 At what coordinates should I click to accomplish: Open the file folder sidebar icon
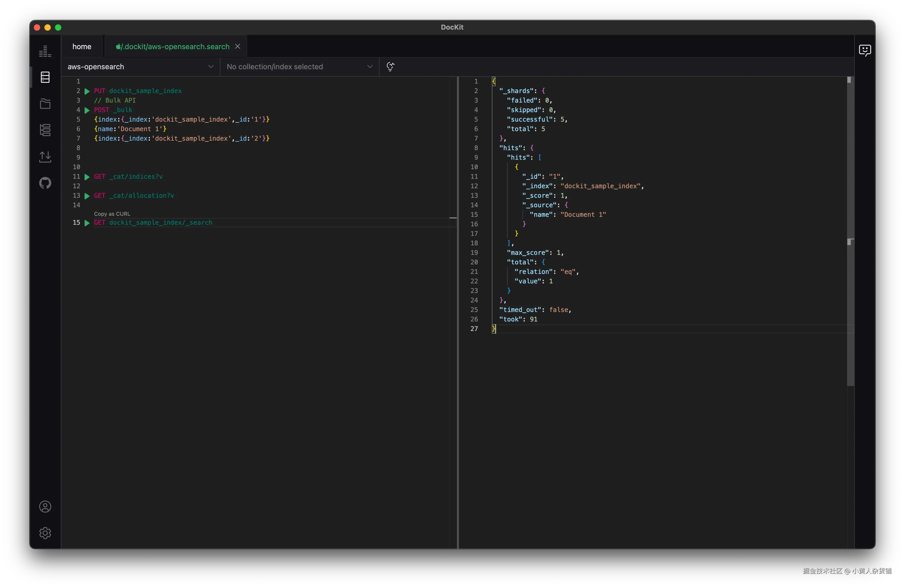45,103
